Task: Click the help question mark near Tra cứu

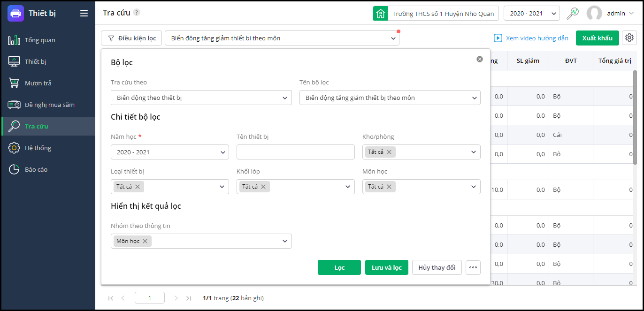Action: point(137,13)
